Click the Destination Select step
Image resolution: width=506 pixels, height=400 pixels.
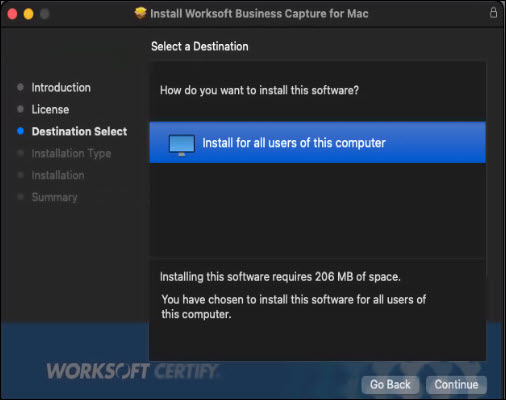79,131
